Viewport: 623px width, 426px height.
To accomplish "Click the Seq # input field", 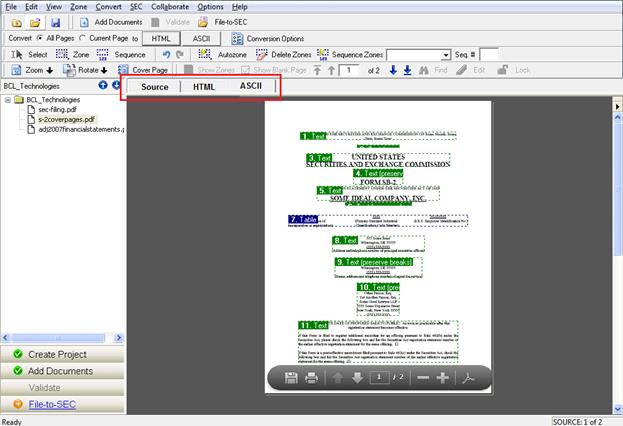I will 488,54.
